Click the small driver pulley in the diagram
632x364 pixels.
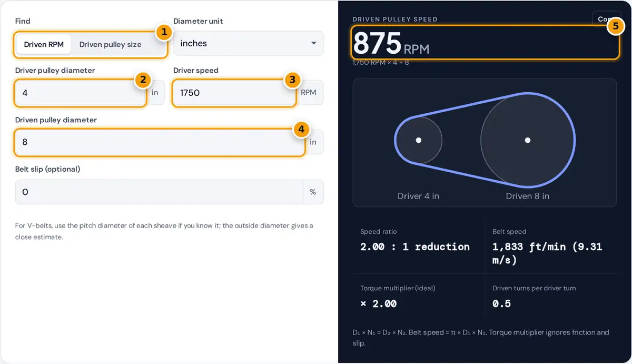coord(419,140)
